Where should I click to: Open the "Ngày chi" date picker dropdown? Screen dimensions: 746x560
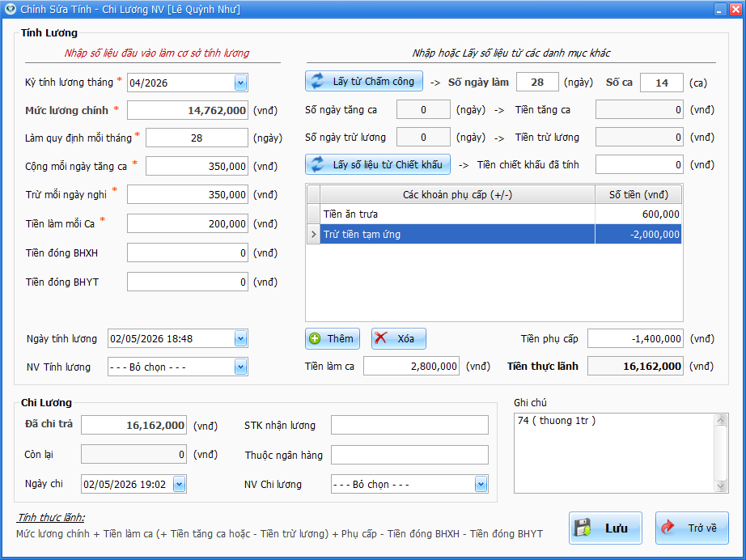pyautogui.click(x=180, y=485)
